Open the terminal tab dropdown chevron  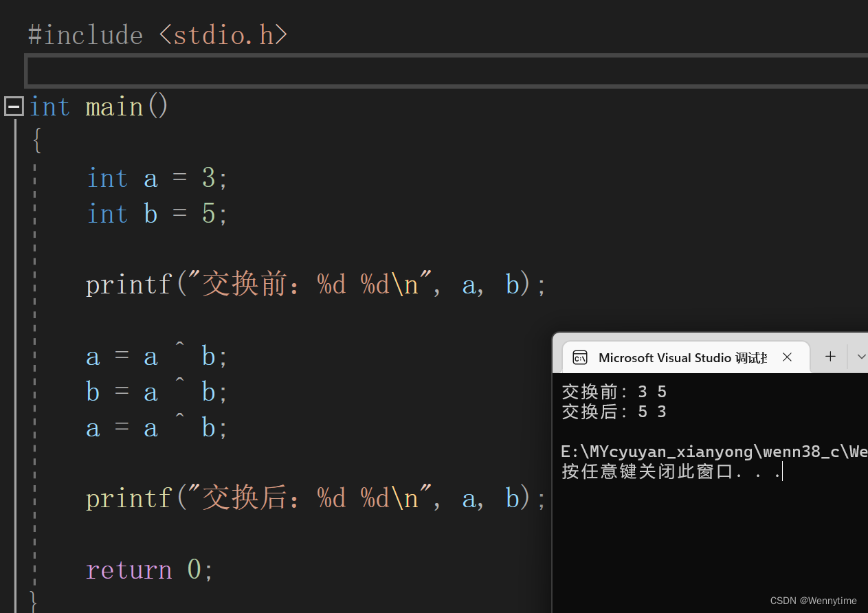(860, 356)
